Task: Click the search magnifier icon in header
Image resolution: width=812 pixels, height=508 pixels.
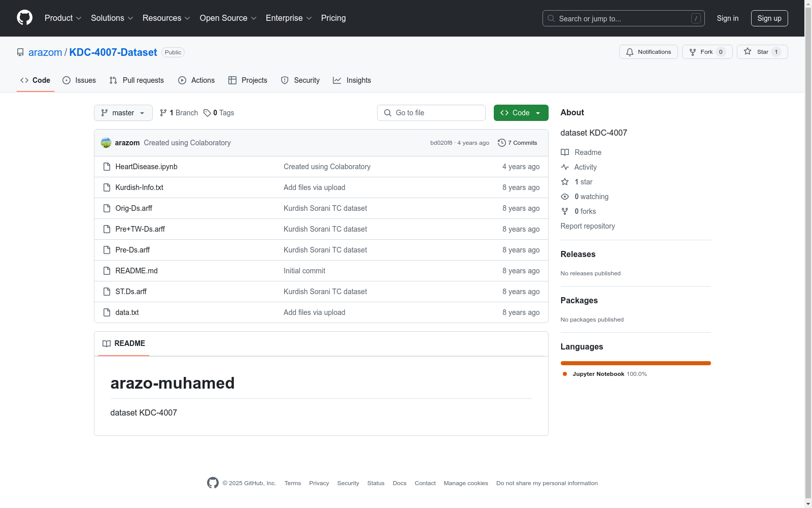Action: (551, 18)
